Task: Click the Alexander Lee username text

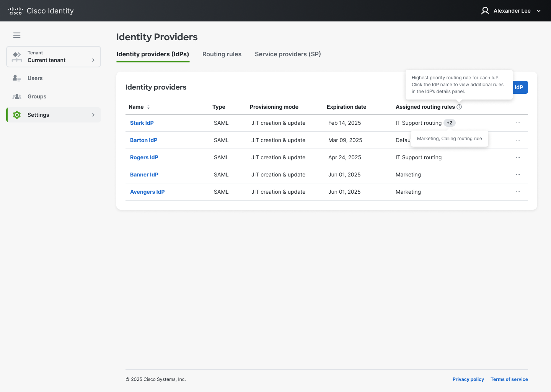Action: coord(512,11)
